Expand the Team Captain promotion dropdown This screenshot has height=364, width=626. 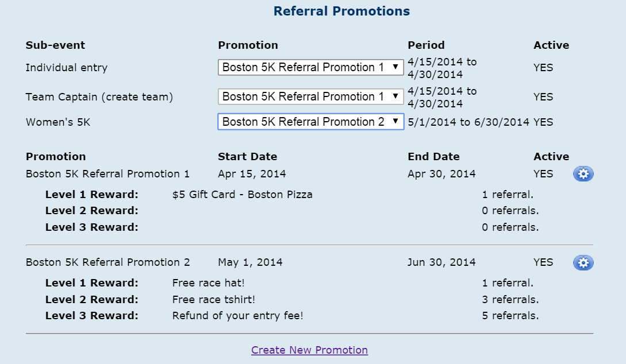(310, 96)
